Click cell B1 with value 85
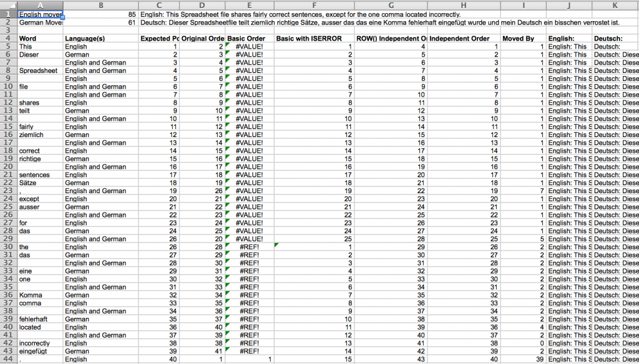This screenshot has height=364, width=639. 100,14
